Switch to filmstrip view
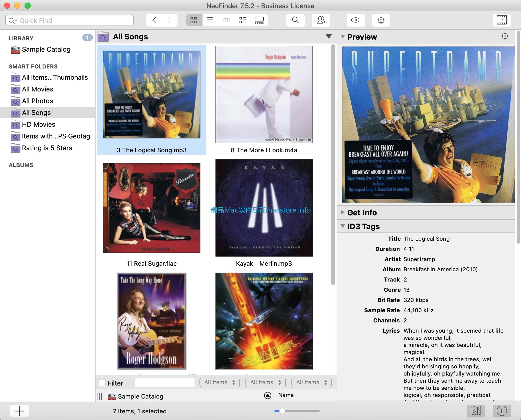This screenshot has height=420, width=521. [x=259, y=20]
